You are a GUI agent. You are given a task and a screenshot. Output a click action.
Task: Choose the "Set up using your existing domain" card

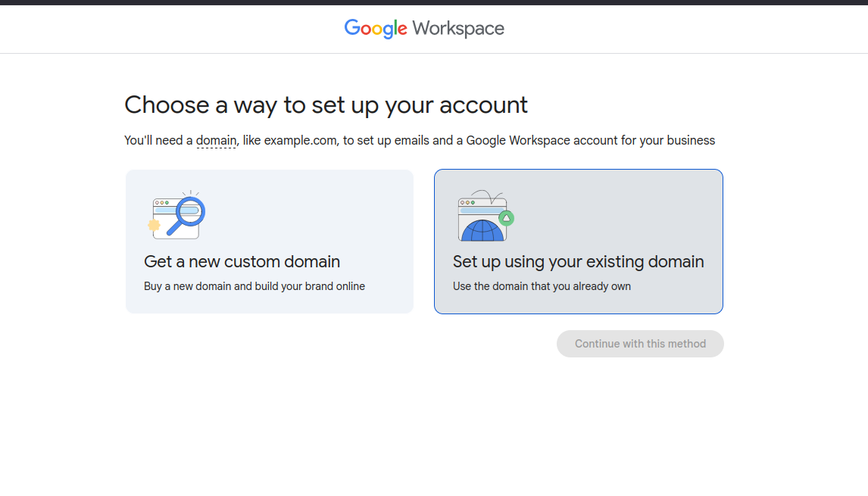(x=578, y=241)
